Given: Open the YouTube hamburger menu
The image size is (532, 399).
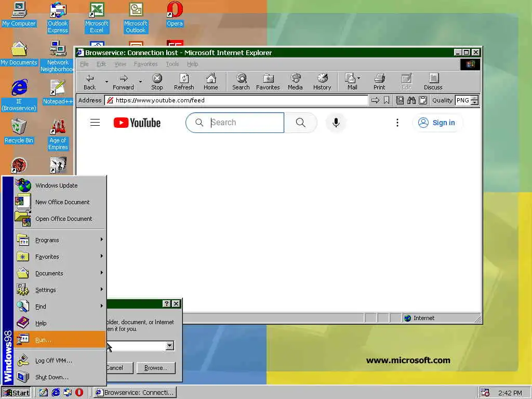Looking at the screenshot, I should click(95, 123).
